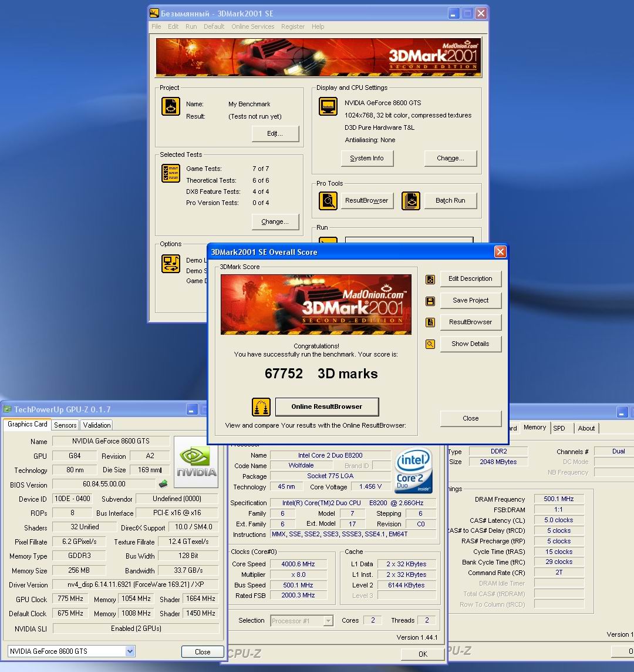Click the Edit... button in Project section
Image resolution: width=634 pixels, height=672 pixels.
275,133
